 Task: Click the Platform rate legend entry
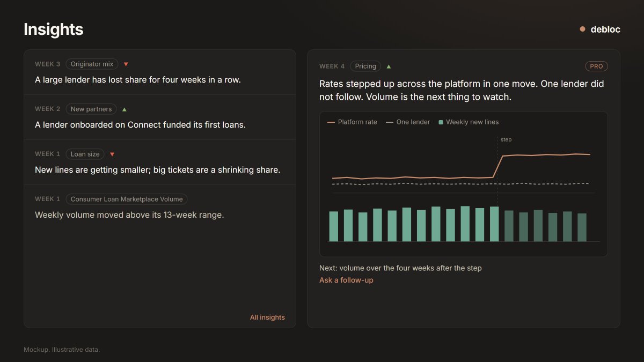(x=352, y=122)
